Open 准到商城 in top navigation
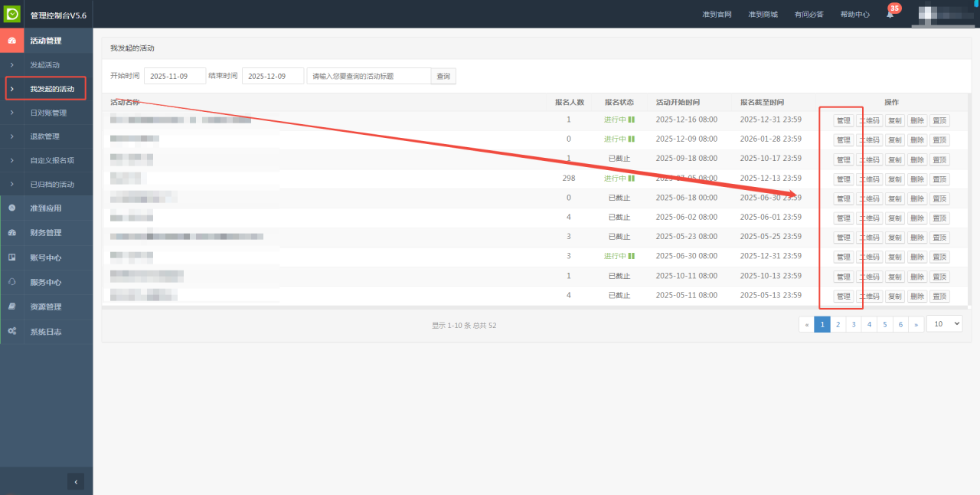 (x=763, y=15)
